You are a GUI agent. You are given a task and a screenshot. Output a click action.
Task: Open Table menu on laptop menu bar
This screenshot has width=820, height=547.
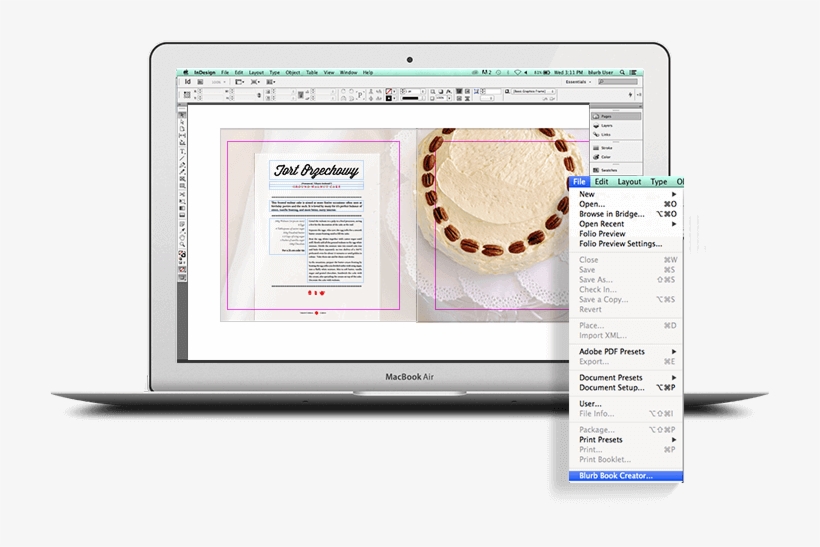(312, 73)
